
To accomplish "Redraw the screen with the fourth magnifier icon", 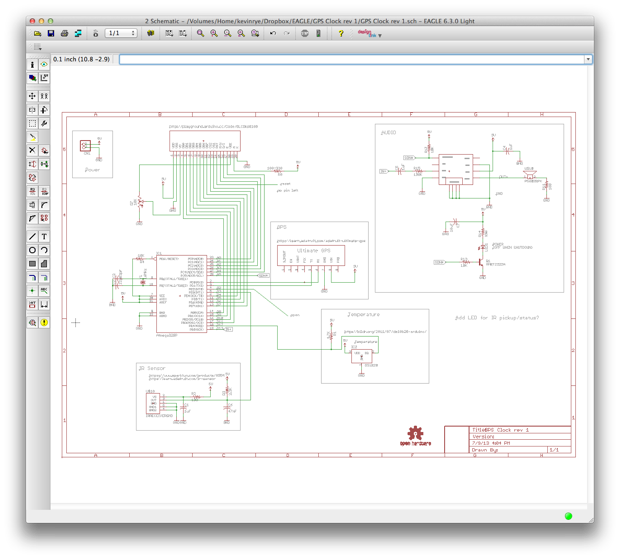I will (x=241, y=34).
